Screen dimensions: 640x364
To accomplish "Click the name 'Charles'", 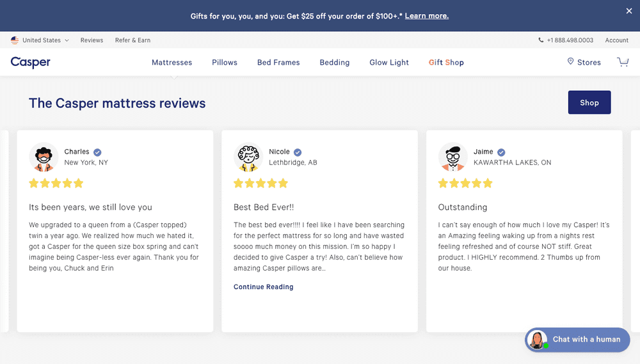I will point(77,152).
